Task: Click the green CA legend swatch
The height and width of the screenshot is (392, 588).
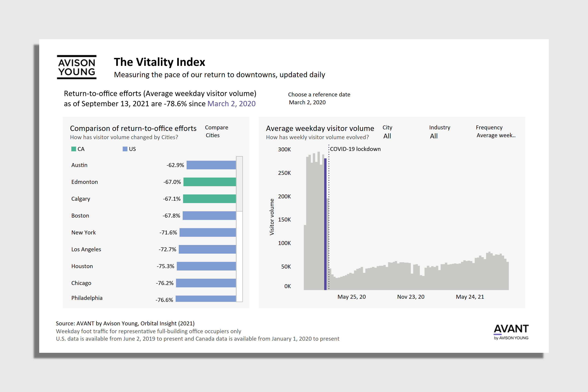Action: [x=73, y=149]
